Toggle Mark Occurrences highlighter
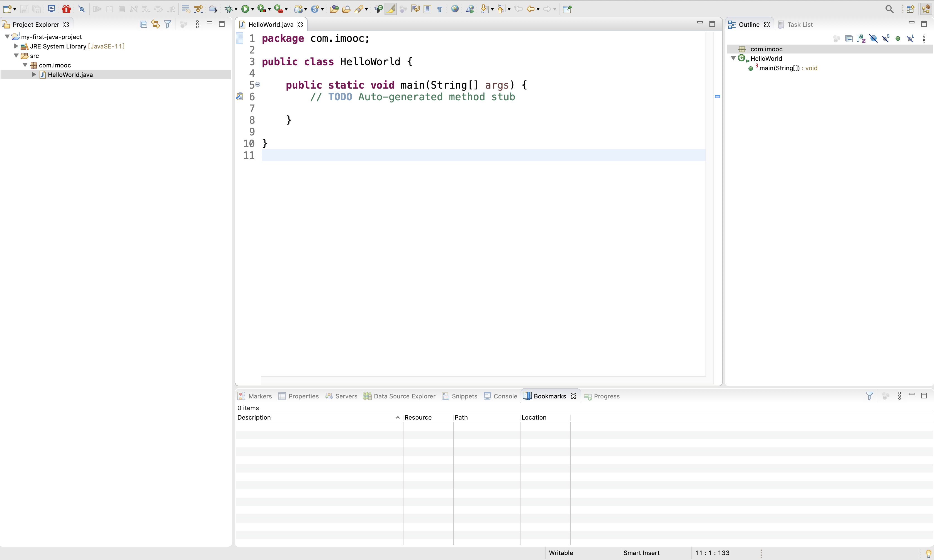934x560 pixels. [x=391, y=9]
